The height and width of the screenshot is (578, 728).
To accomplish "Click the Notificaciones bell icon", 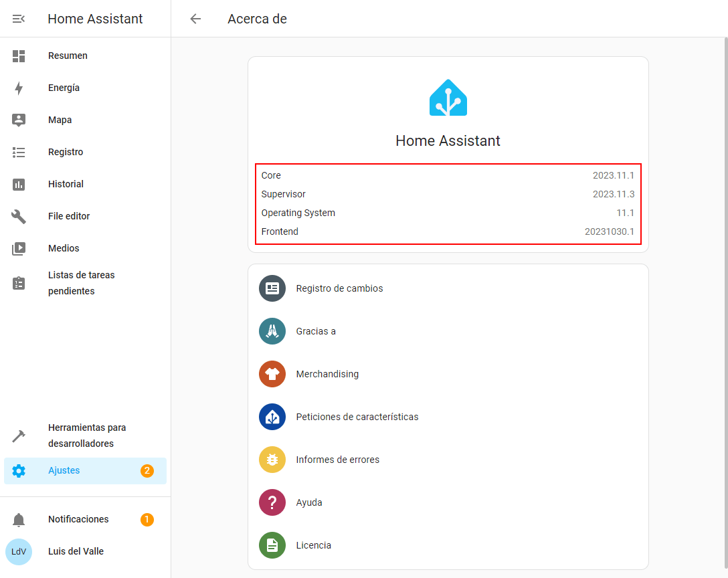I will [x=19, y=520].
